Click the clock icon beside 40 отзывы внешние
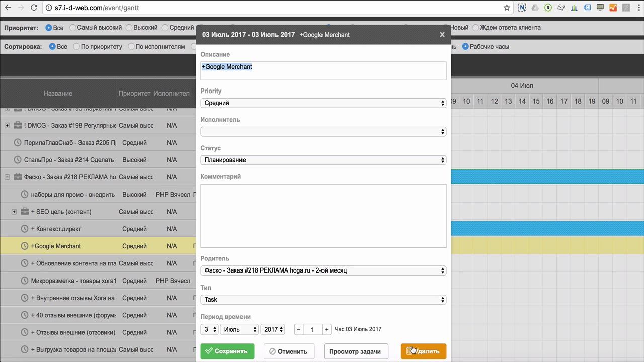Viewport: 644px width, 362px height. pyautogui.click(x=24, y=315)
